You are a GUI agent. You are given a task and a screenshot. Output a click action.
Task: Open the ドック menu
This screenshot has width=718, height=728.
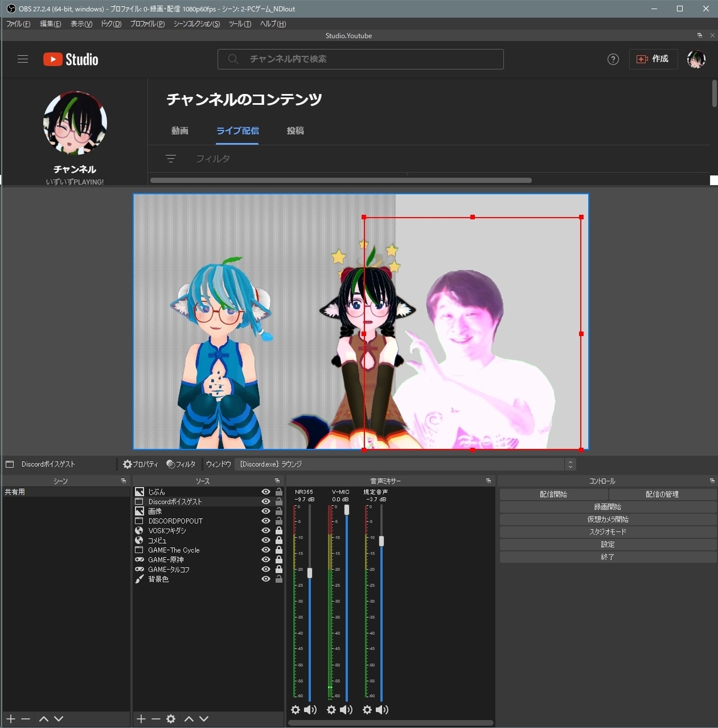(111, 24)
